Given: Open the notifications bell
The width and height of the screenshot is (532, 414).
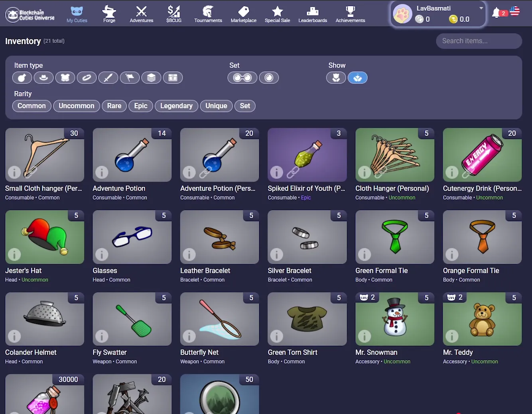Looking at the screenshot, I should coord(497,13).
